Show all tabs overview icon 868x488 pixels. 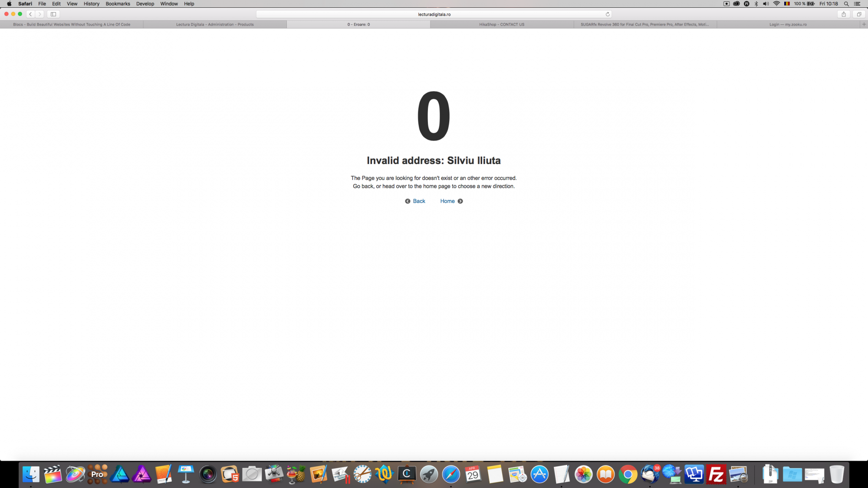tap(859, 14)
